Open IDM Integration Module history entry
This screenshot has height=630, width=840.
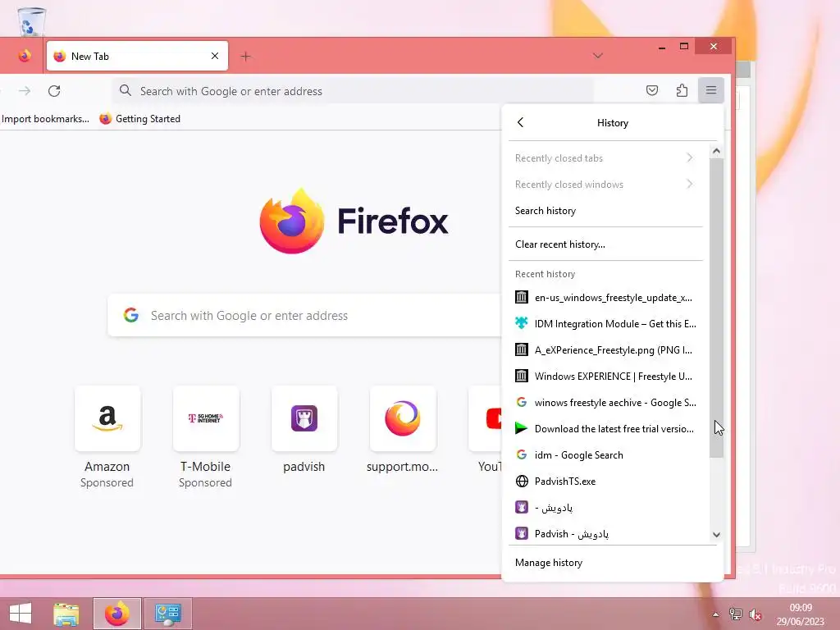[605, 323]
